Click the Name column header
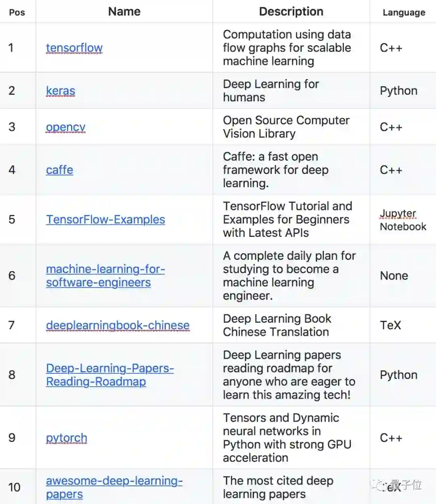Screen dimensions: 436x504 pos(124,12)
